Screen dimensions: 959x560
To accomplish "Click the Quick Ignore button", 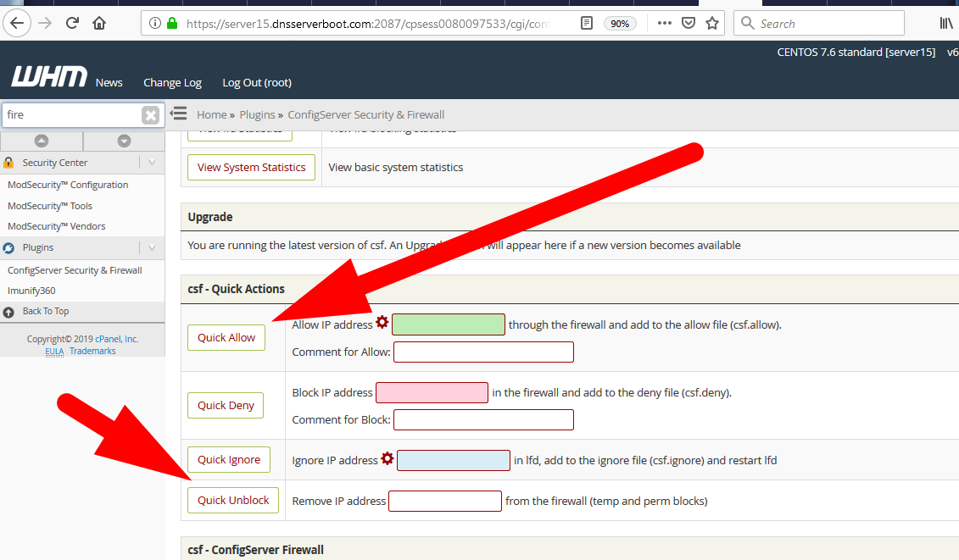I will 229,460.
